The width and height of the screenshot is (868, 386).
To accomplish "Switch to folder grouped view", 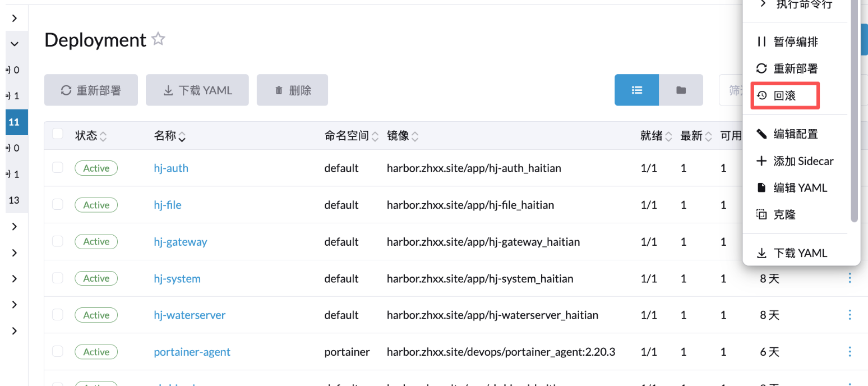I will point(681,90).
